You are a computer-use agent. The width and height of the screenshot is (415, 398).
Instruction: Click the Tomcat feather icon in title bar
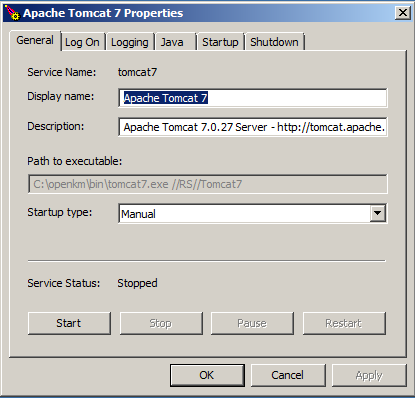pyautogui.click(x=12, y=13)
